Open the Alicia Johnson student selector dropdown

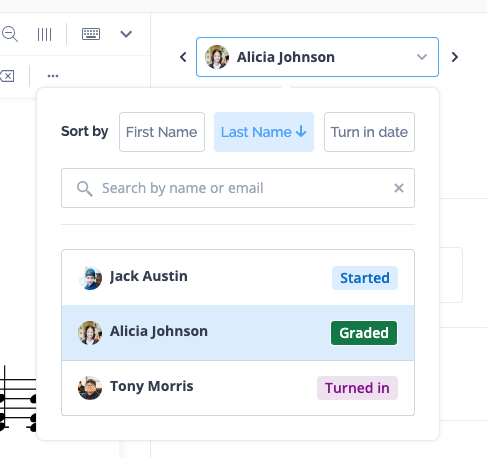[317, 57]
